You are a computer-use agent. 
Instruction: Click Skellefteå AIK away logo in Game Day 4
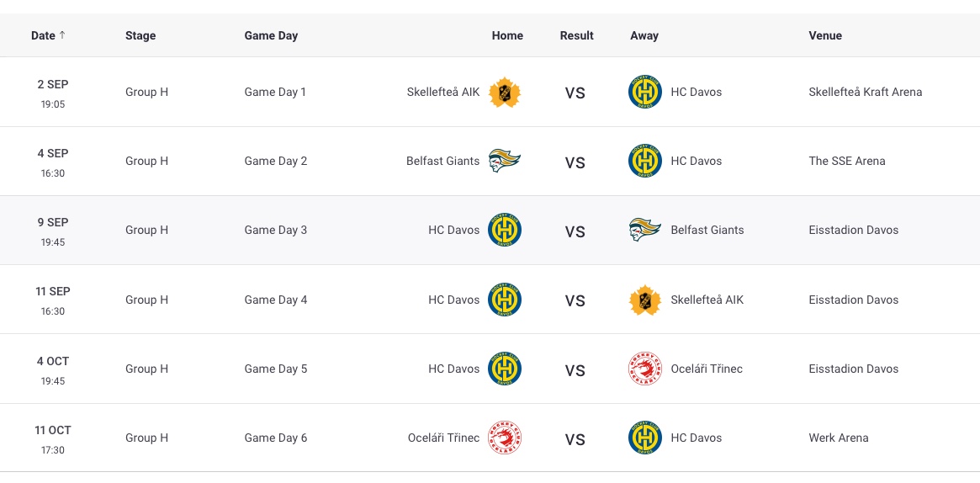(x=645, y=300)
